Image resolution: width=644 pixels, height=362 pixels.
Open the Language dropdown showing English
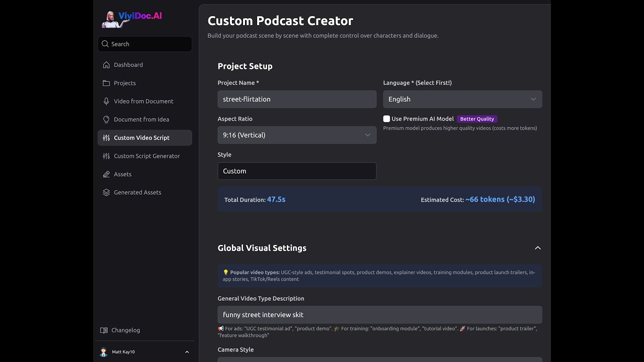click(462, 99)
